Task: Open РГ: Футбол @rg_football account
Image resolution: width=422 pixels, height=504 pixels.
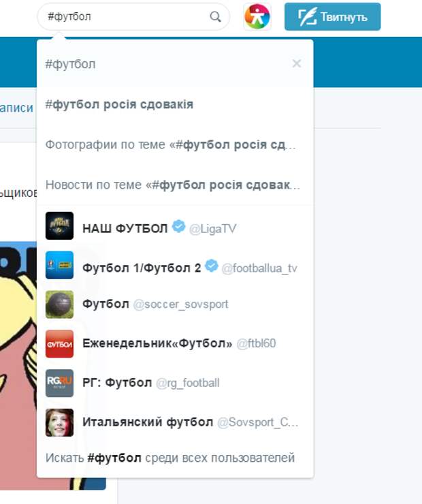Action: 175,383
